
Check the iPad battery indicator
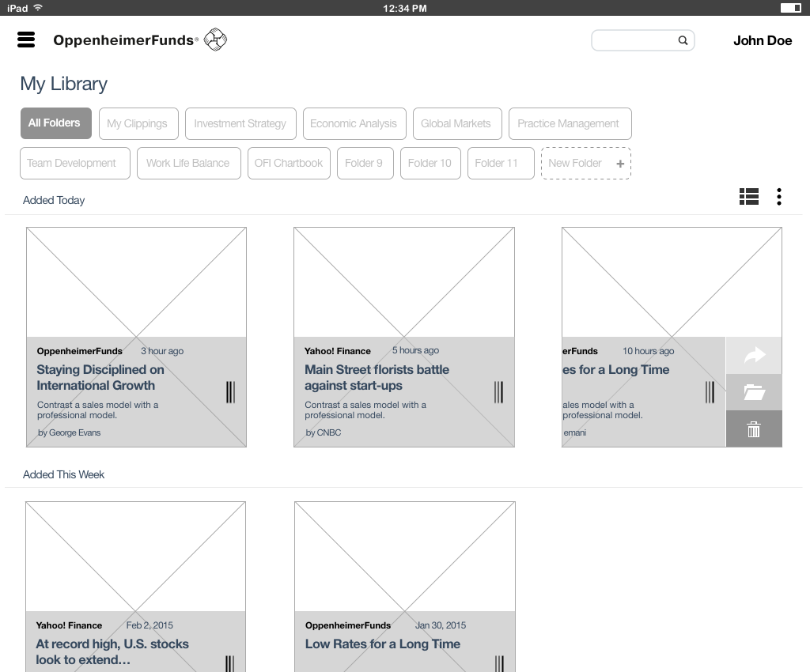(x=790, y=8)
